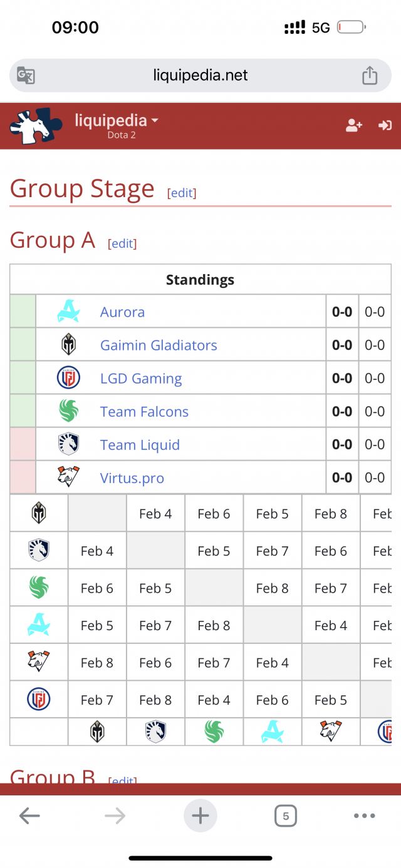Open the browser three-dots menu
Viewport: 401px width, 868px height.
click(x=364, y=816)
